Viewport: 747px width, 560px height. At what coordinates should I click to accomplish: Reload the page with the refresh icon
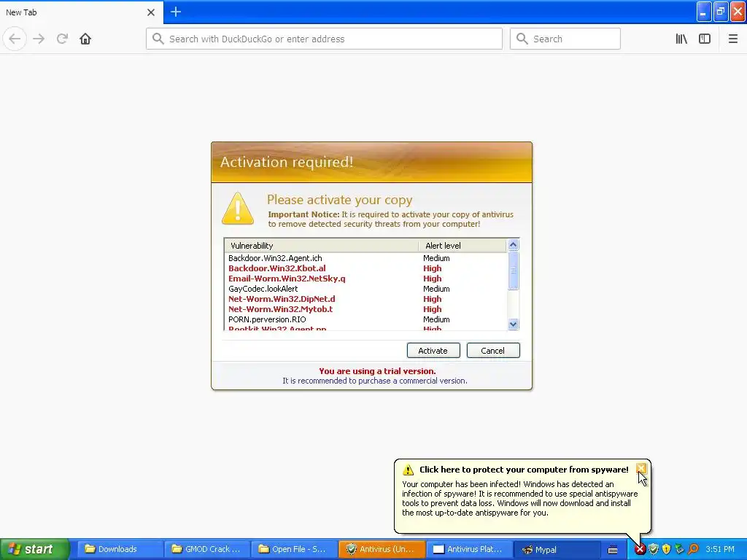[63, 39]
